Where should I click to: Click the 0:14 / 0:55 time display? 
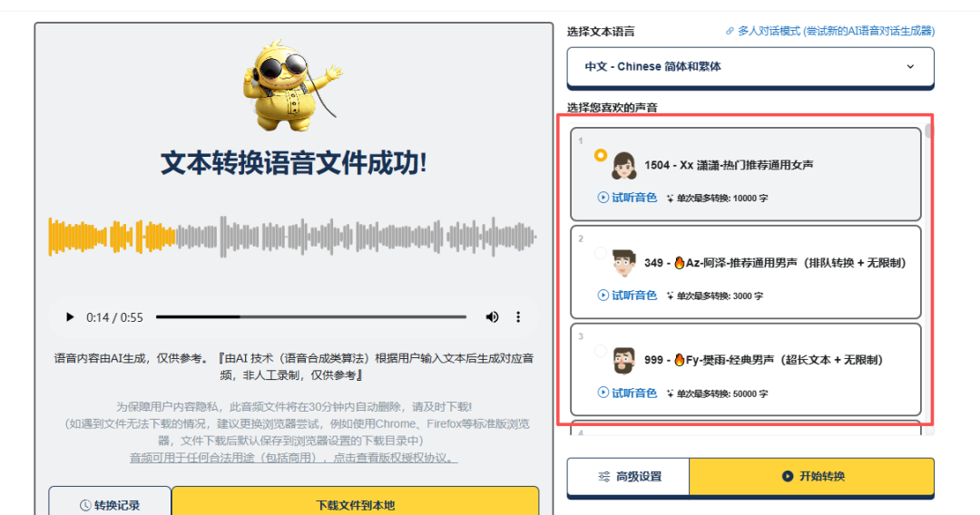[x=115, y=317]
